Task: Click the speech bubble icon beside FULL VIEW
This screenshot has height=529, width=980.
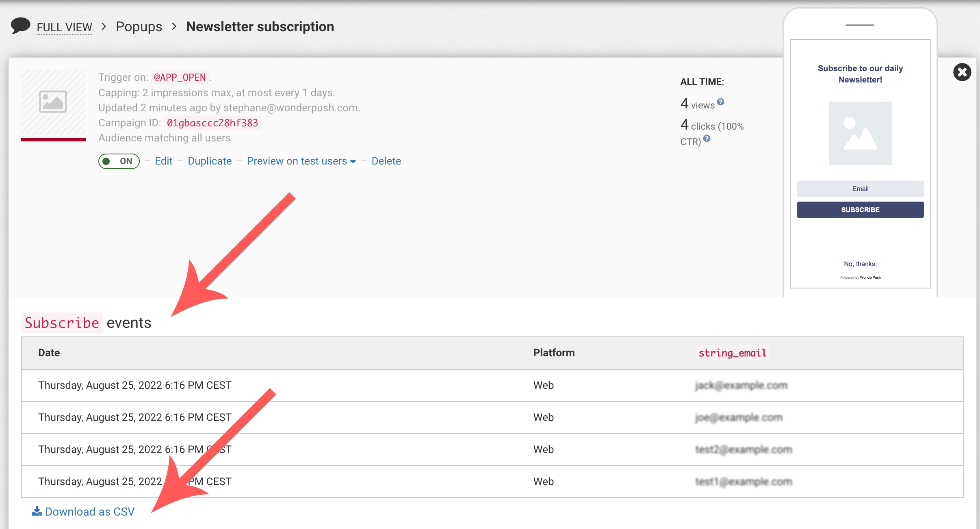Action: (20, 26)
